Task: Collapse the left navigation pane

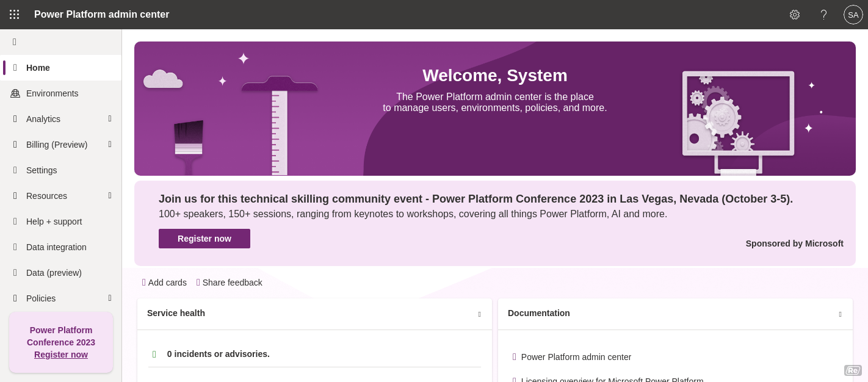Action: 15,42
